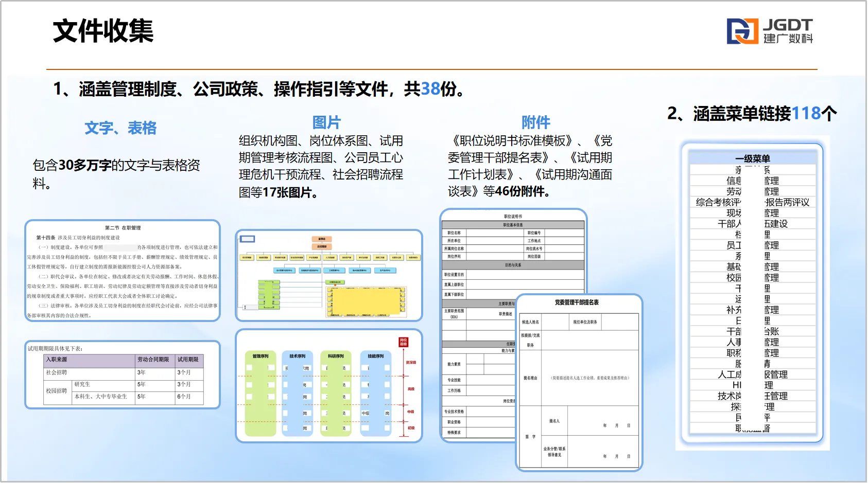Click the 职位编号 field label
Image resolution: width=868 pixels, height=483 pixels.
(534, 233)
